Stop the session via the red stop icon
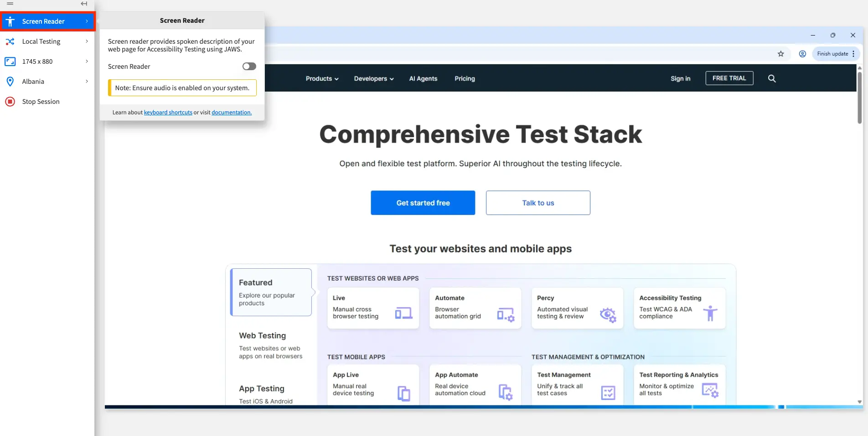Screen dimensions: 868x436 click(10, 102)
